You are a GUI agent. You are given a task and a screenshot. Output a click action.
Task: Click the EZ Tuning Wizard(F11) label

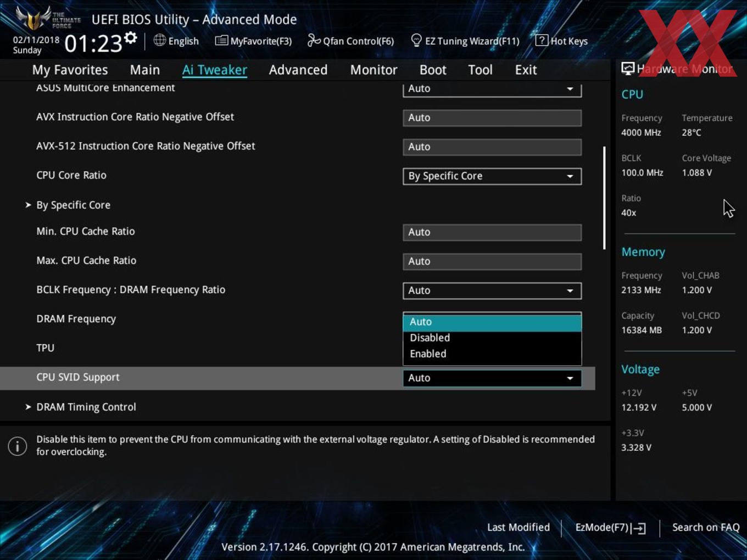[472, 41]
